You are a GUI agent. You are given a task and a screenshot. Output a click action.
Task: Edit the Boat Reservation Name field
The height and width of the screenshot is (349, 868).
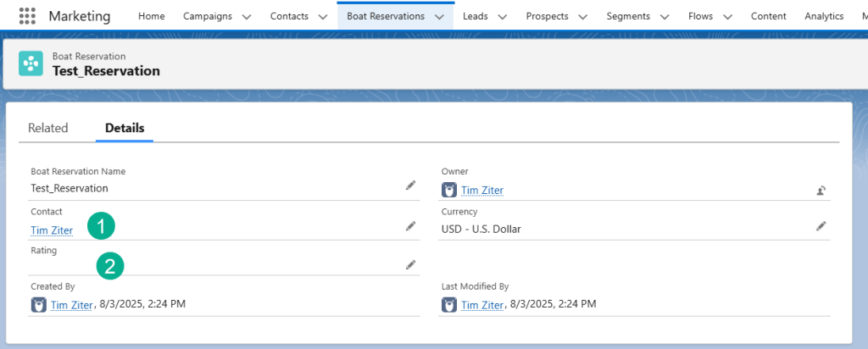click(410, 186)
